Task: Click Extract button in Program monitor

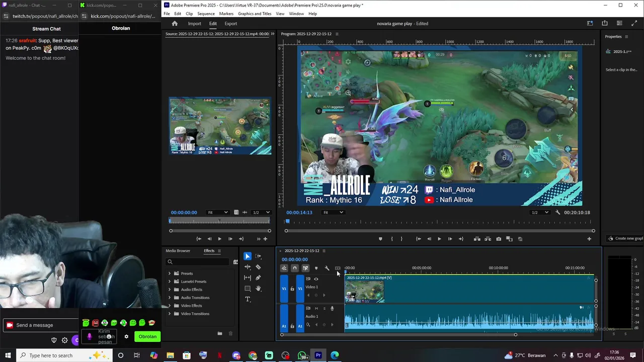Action: 488,239
